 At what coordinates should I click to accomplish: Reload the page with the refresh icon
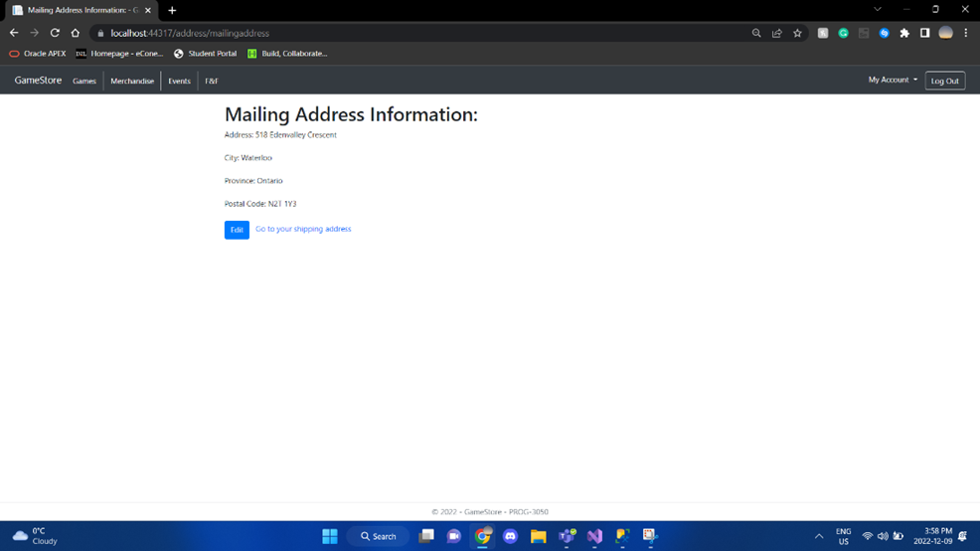tap(55, 33)
